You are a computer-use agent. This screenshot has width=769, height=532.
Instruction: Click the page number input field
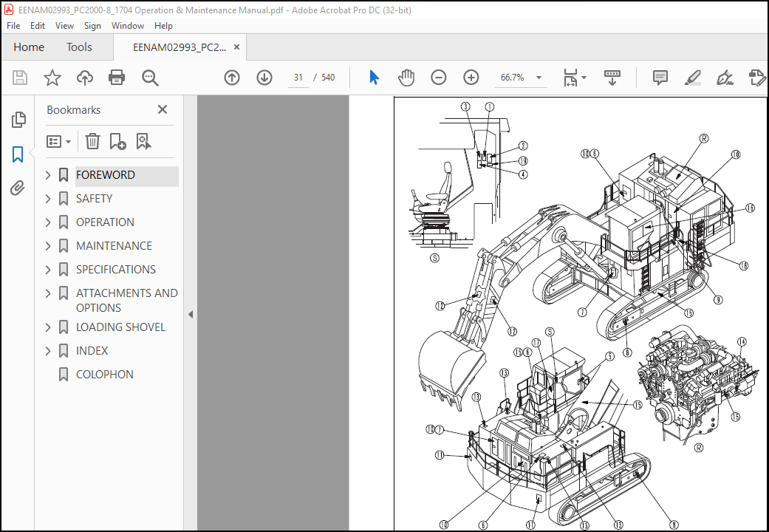(x=298, y=78)
